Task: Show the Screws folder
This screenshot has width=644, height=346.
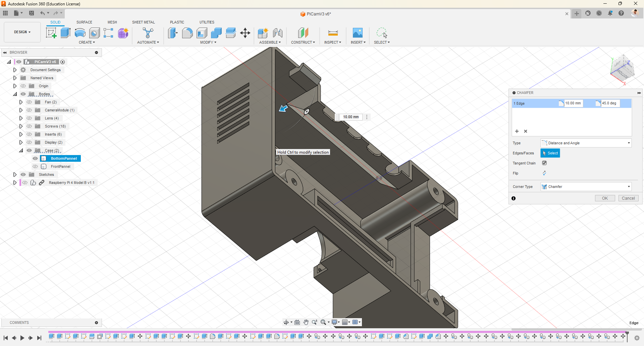Action: (x=29, y=126)
